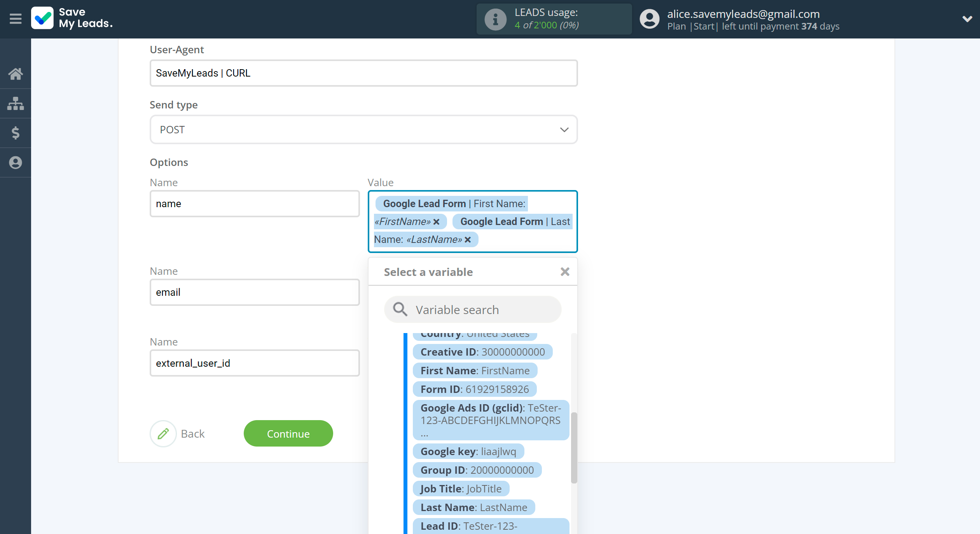Close the Select a variable panel

[565, 272]
